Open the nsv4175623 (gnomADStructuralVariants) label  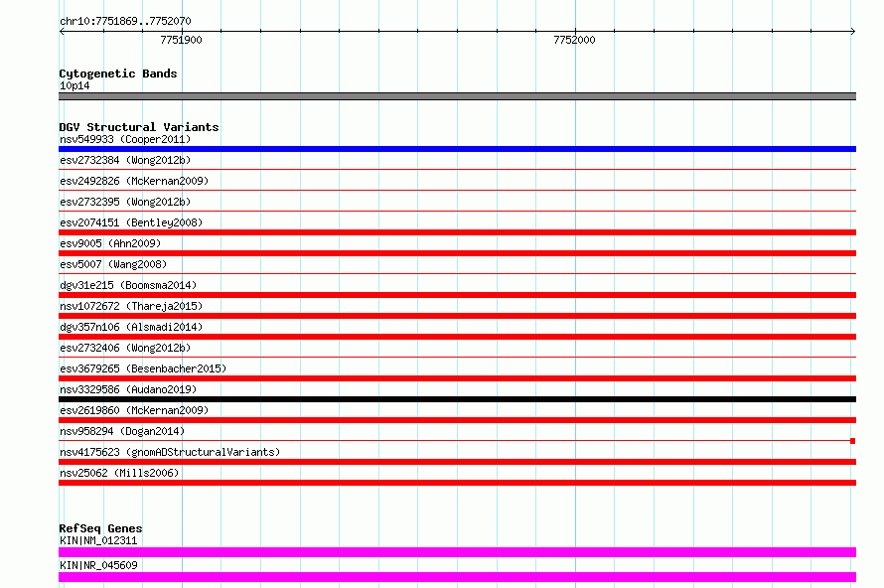(170, 452)
